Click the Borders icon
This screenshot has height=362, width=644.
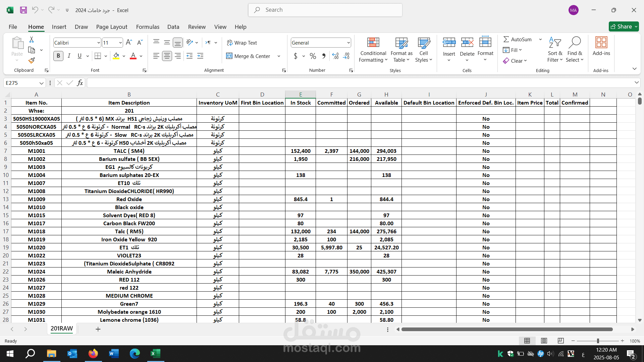click(98, 56)
